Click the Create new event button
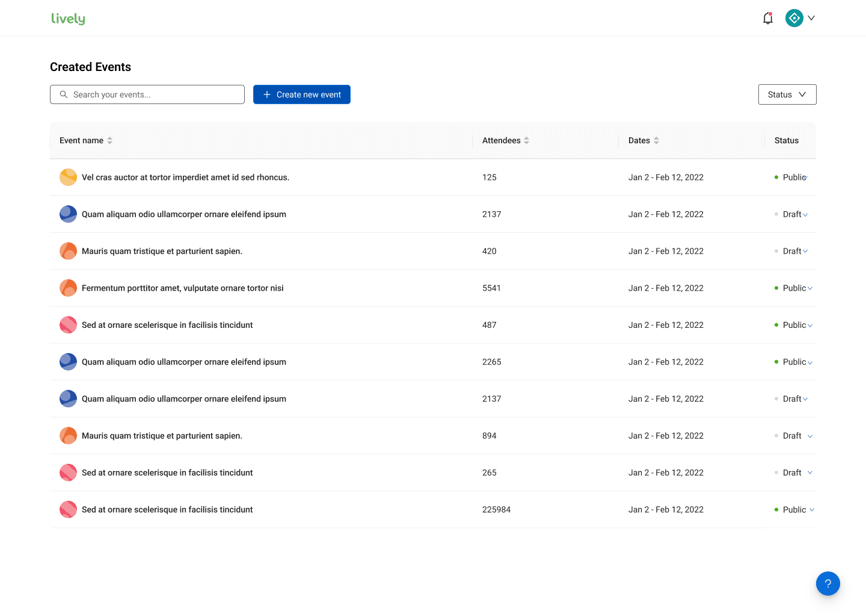 [x=301, y=94]
